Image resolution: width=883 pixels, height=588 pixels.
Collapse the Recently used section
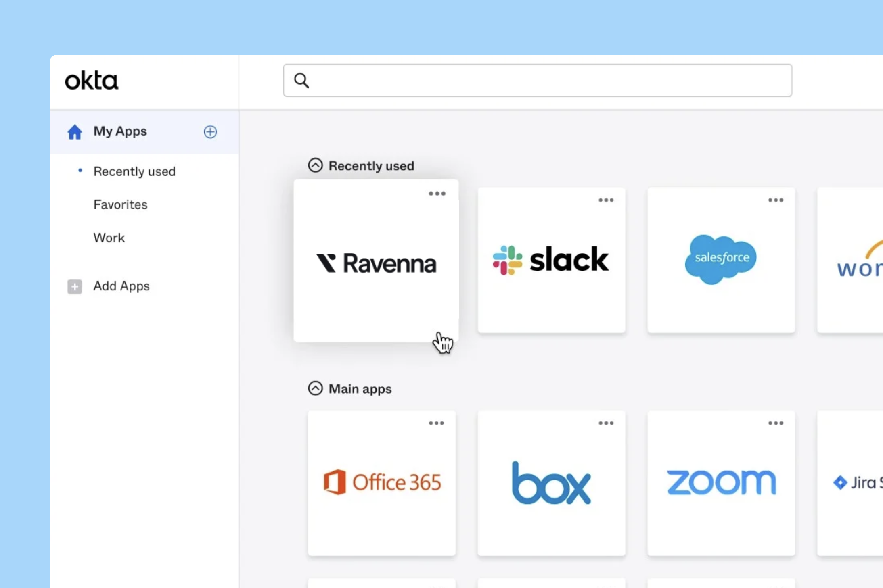coord(315,165)
